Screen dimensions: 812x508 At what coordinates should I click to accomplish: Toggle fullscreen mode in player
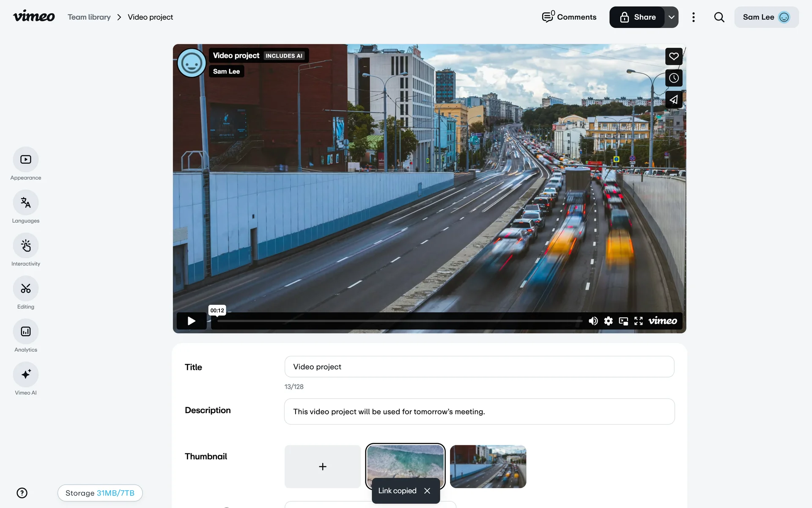[639, 321]
